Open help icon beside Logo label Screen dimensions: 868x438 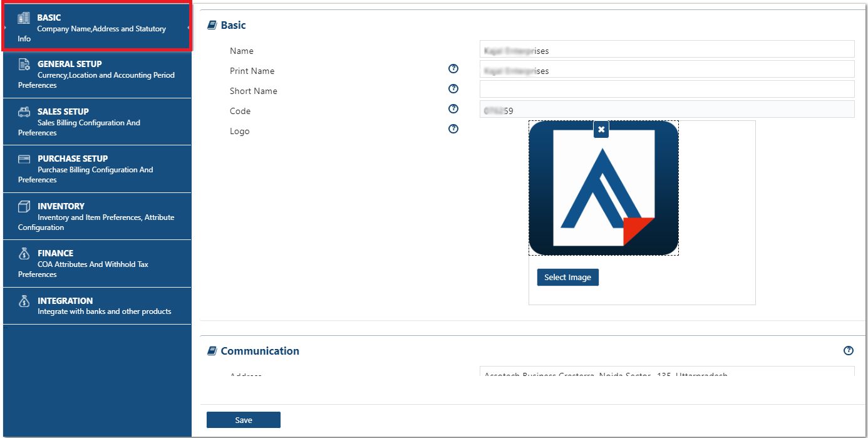[454, 129]
